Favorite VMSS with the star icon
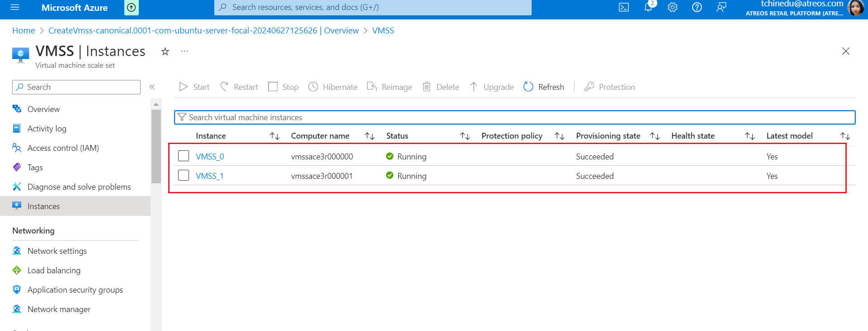This screenshot has width=868, height=331. [165, 51]
